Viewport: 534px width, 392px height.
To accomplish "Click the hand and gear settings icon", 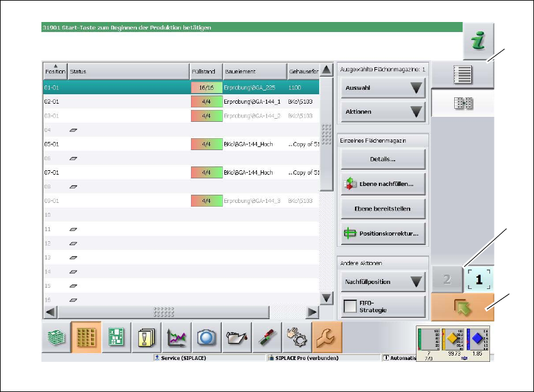I will tap(297, 338).
